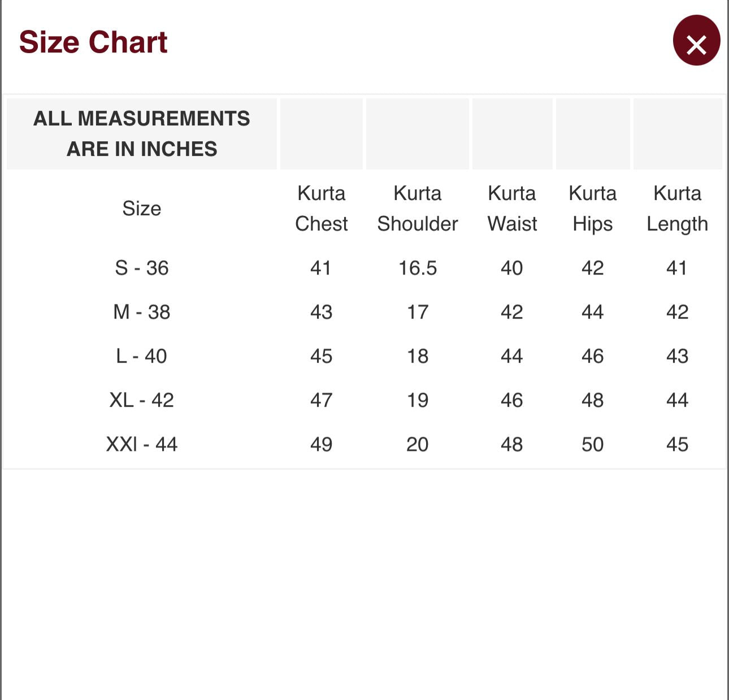Click the 16.5 shoulder value for S
Screen dimensions: 729x700
pos(418,268)
